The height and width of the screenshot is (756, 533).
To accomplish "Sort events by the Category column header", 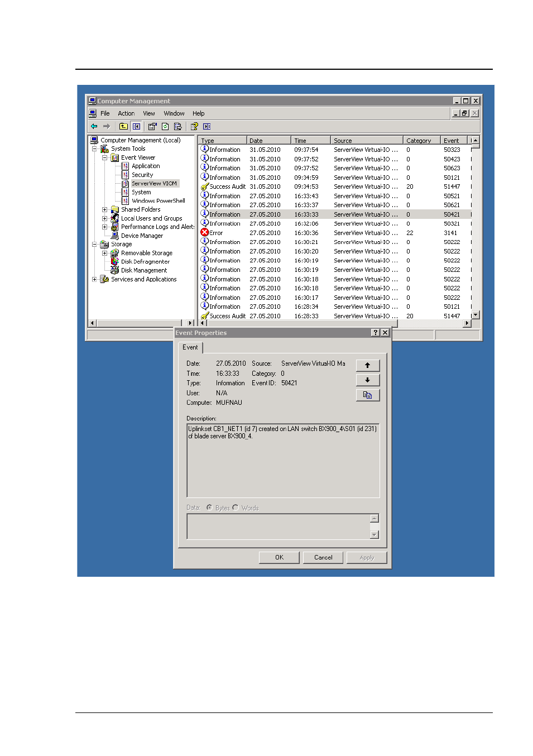I will 421,141.
